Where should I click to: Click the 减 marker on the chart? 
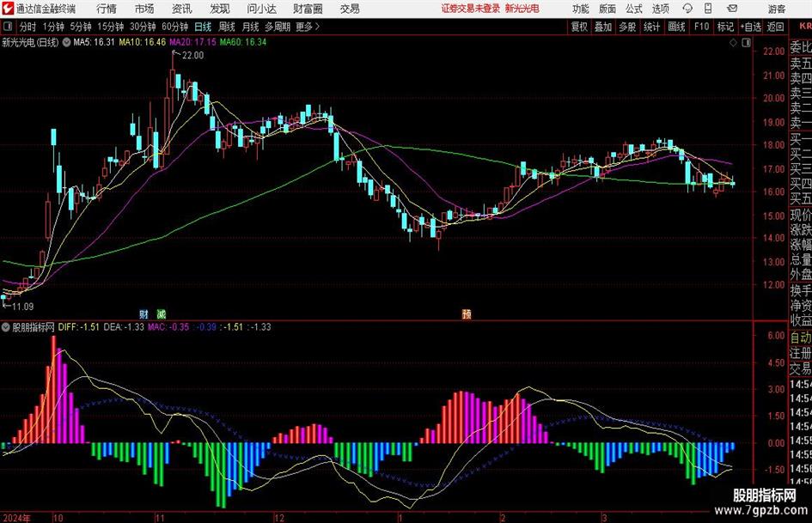tap(162, 313)
